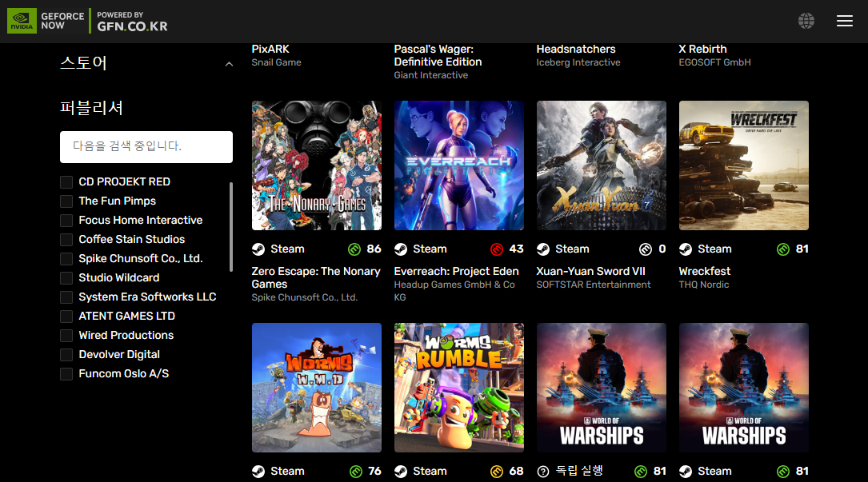Image resolution: width=868 pixels, height=482 pixels.
Task: Check the CD PROJEKT RED publisher box
Action: pos(66,182)
